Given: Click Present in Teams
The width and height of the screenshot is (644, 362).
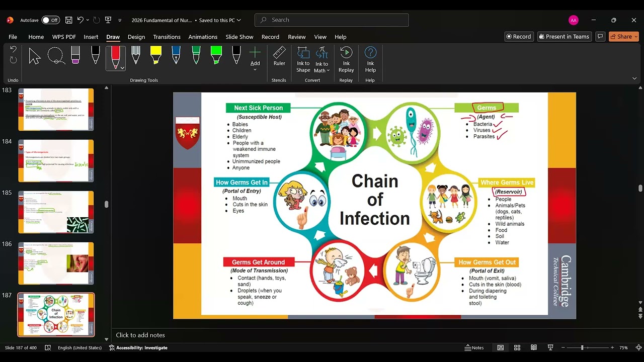Looking at the screenshot, I should click(563, 37).
